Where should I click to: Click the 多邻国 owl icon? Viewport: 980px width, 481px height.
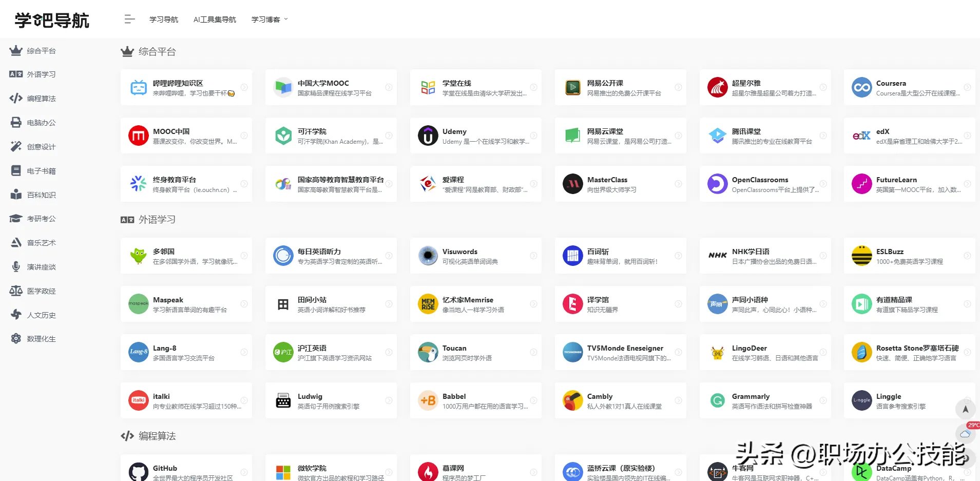(138, 255)
